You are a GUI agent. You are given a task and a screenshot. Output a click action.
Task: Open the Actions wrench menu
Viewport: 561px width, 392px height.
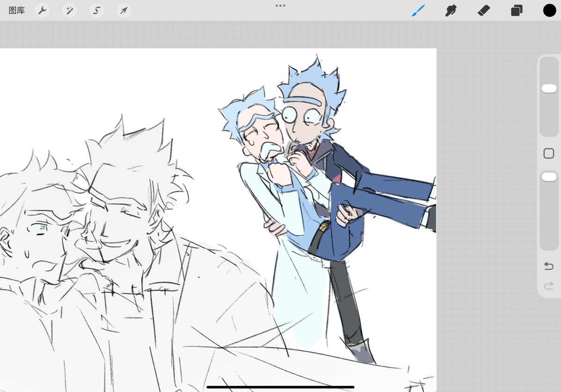click(42, 10)
